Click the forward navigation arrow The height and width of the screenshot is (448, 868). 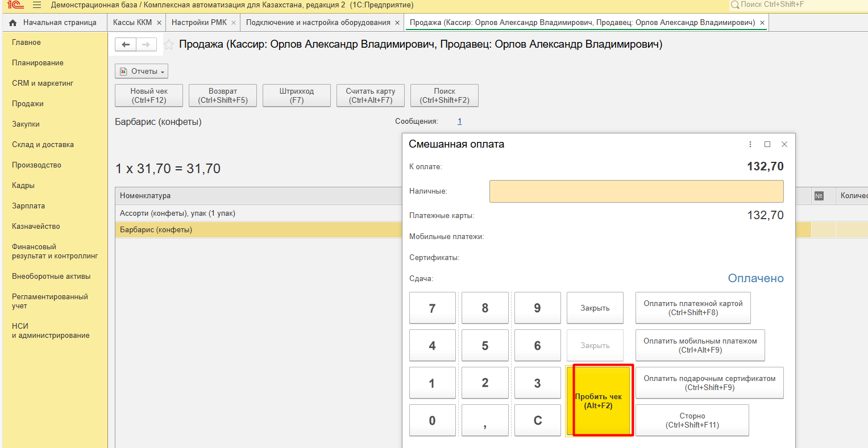(x=146, y=45)
